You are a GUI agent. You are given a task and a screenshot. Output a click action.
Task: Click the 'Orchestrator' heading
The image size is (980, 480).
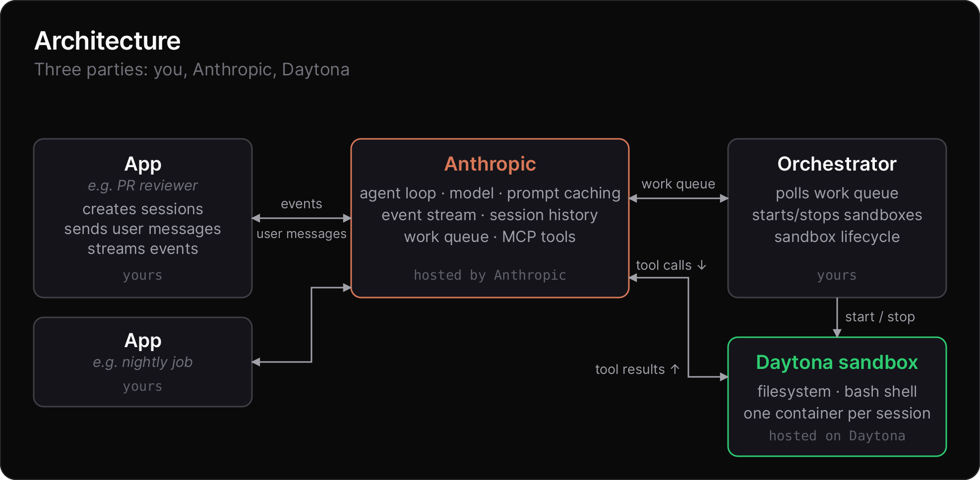pyautogui.click(x=837, y=164)
